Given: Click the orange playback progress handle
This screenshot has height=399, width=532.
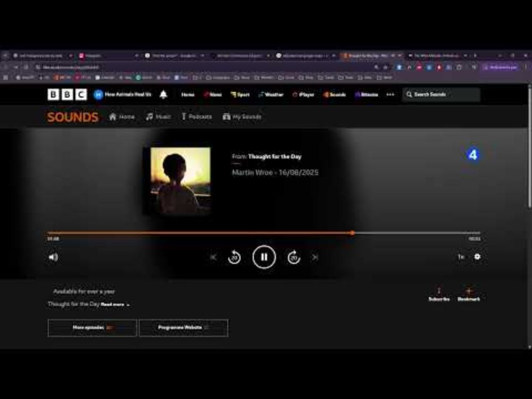Looking at the screenshot, I should (353, 233).
